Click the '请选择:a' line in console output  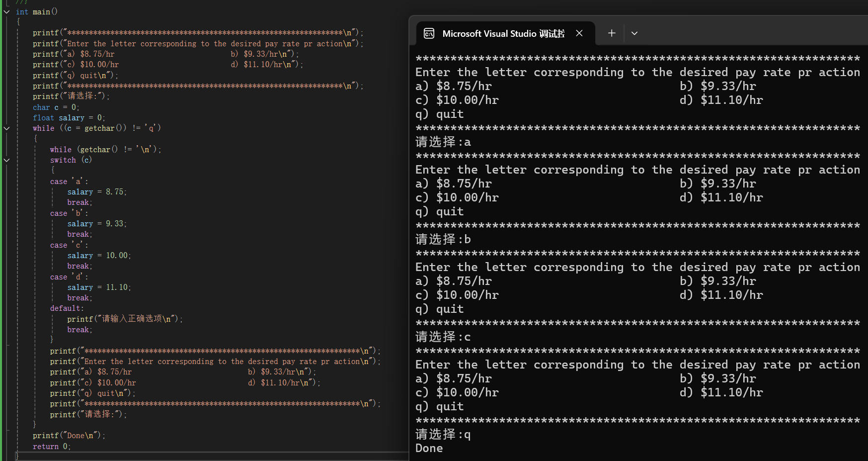[443, 142]
